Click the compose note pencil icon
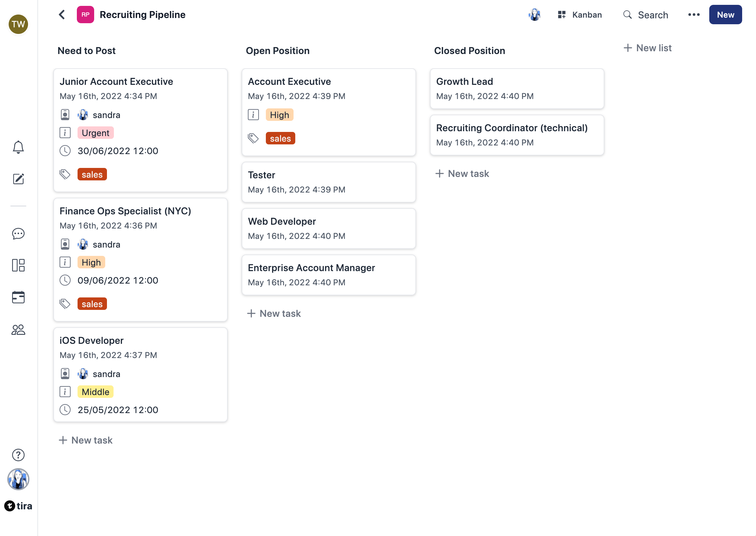 [18, 179]
